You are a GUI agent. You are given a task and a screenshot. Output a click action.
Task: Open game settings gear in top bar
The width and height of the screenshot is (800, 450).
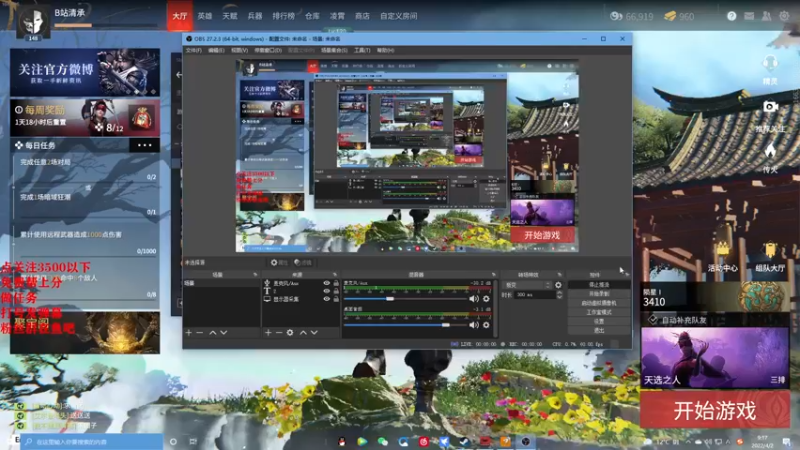pyautogui.click(x=784, y=16)
